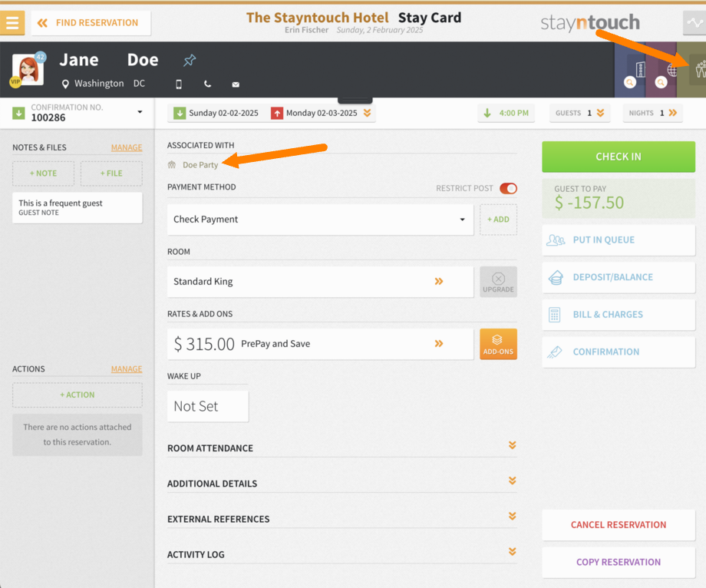Open the hamburger main menu

12,22
